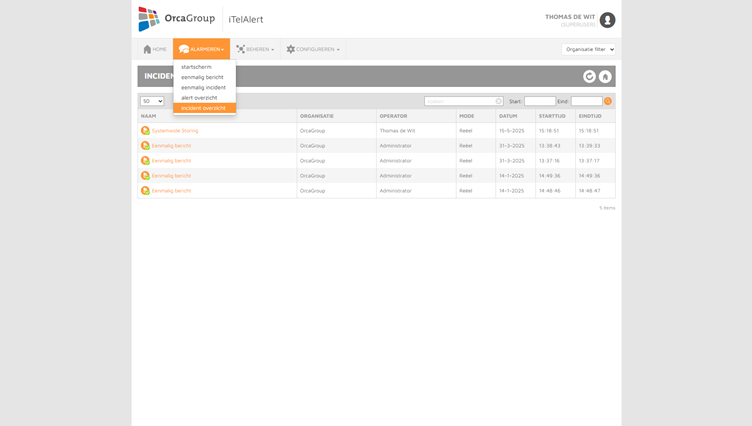Collapse the Alarmeren menu
This screenshot has height=426, width=752.
coord(201,49)
